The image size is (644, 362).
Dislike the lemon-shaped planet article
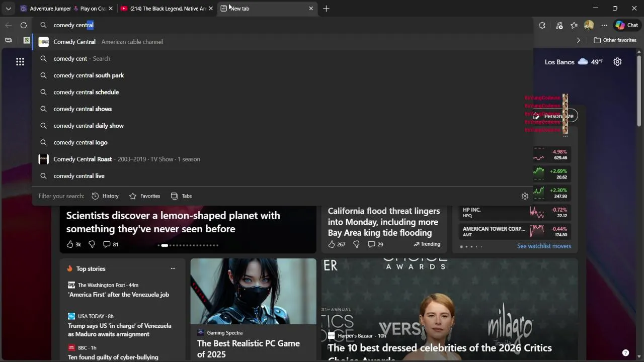point(92,244)
